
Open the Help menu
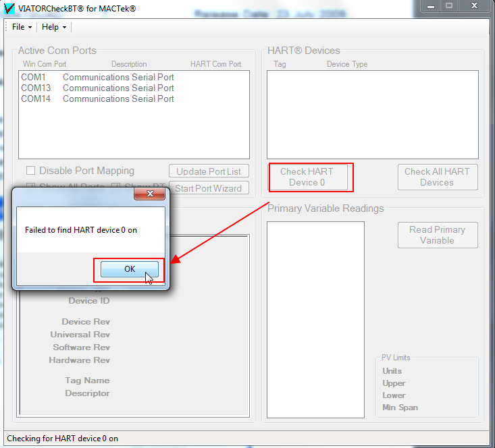click(54, 27)
